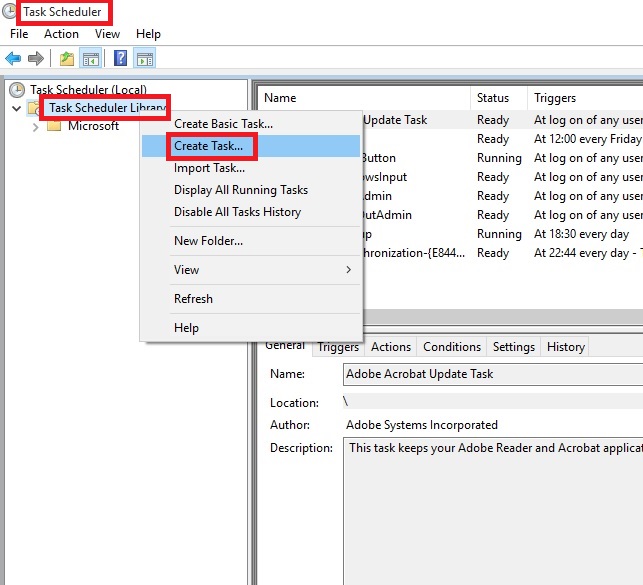Expand the Microsoft folder node

(x=36, y=126)
